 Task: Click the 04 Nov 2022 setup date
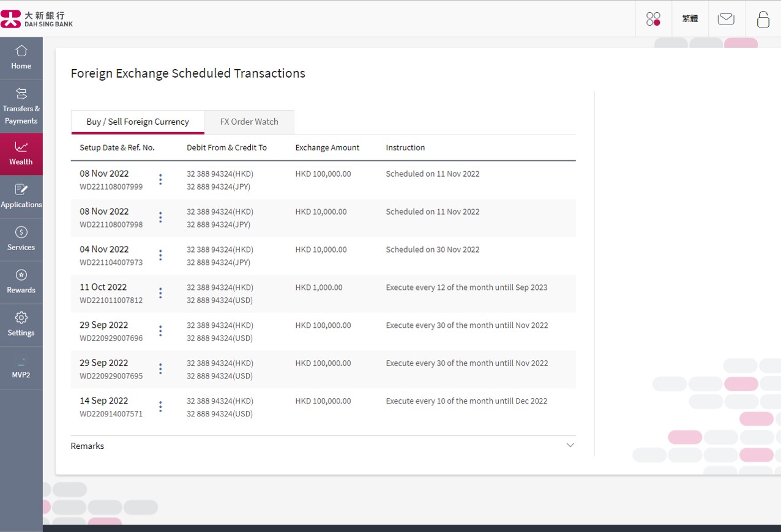pyautogui.click(x=104, y=249)
